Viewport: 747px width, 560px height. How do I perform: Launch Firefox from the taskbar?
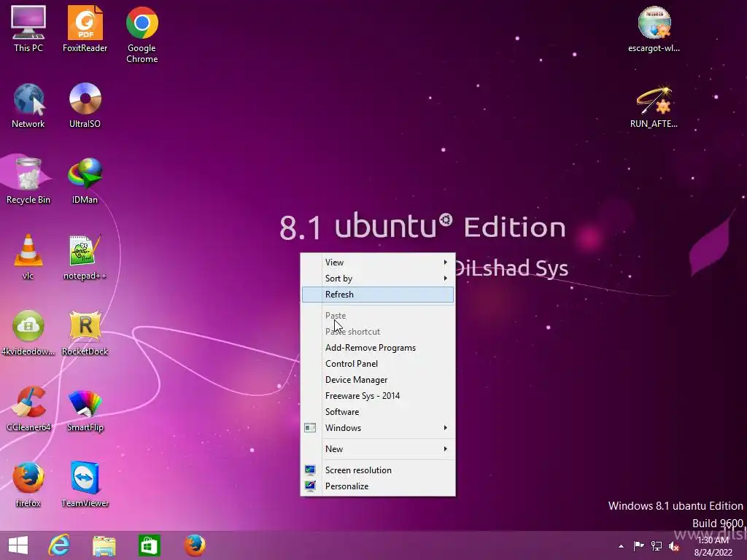pyautogui.click(x=195, y=545)
